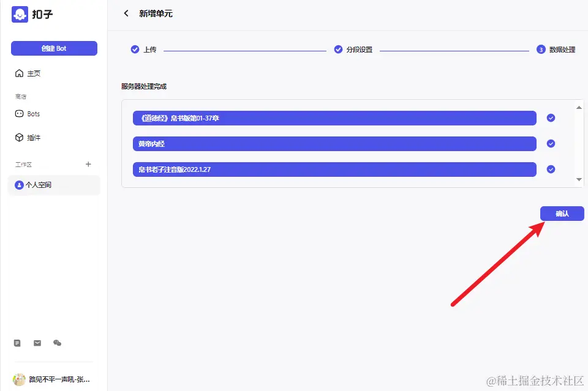Click the 上传 step label

(150, 50)
